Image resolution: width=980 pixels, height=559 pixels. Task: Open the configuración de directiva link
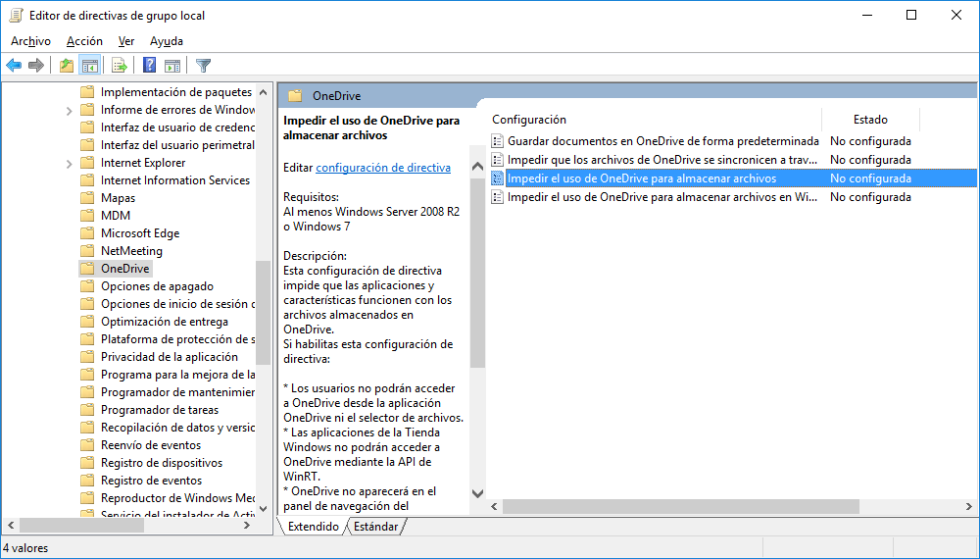[x=383, y=168]
